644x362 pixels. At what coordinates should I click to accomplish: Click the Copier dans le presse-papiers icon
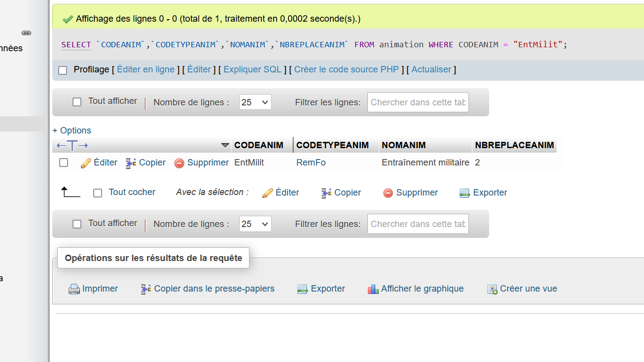point(146,289)
